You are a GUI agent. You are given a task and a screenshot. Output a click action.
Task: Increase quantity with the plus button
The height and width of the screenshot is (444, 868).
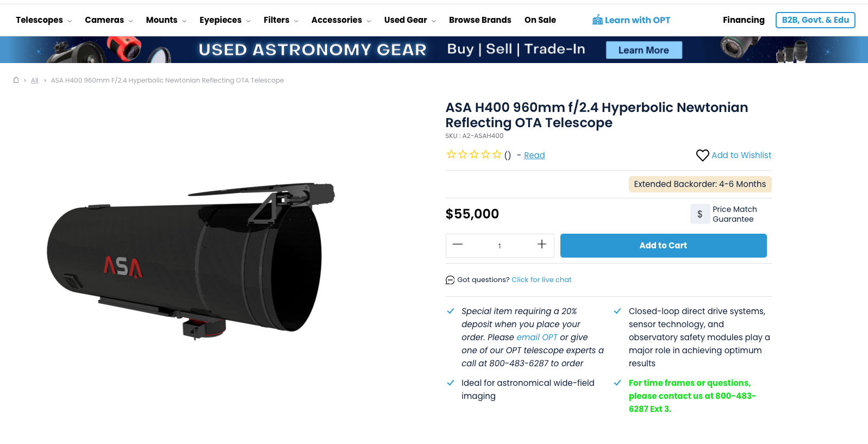pos(541,245)
